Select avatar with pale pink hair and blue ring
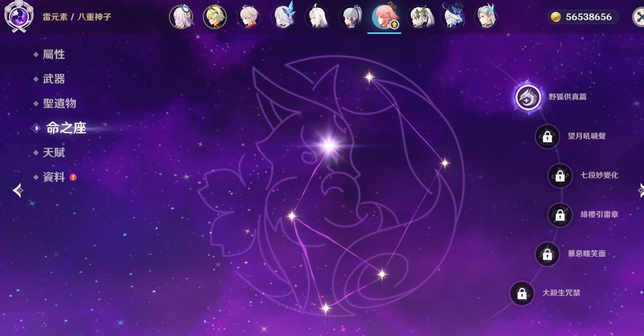This screenshot has height=336, width=644. point(181,17)
